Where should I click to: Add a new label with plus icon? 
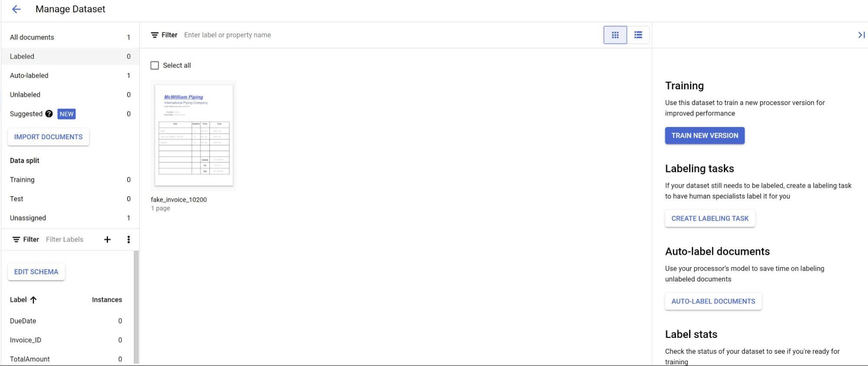107,239
